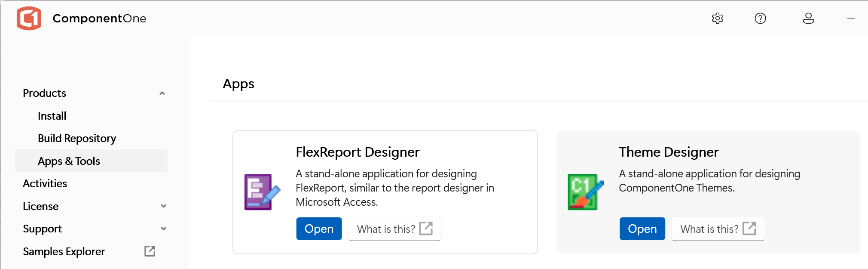
Task: Expand the Support section chevron
Action: click(x=163, y=229)
